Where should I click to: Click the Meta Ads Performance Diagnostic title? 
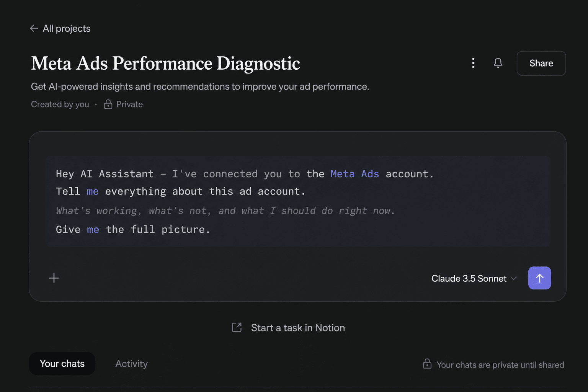(165, 63)
